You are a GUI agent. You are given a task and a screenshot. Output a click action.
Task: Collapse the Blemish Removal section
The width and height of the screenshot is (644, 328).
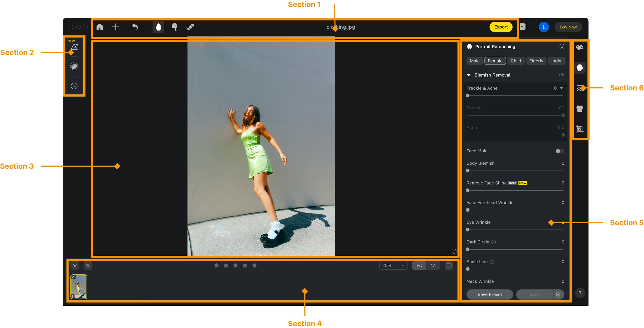[x=469, y=75]
